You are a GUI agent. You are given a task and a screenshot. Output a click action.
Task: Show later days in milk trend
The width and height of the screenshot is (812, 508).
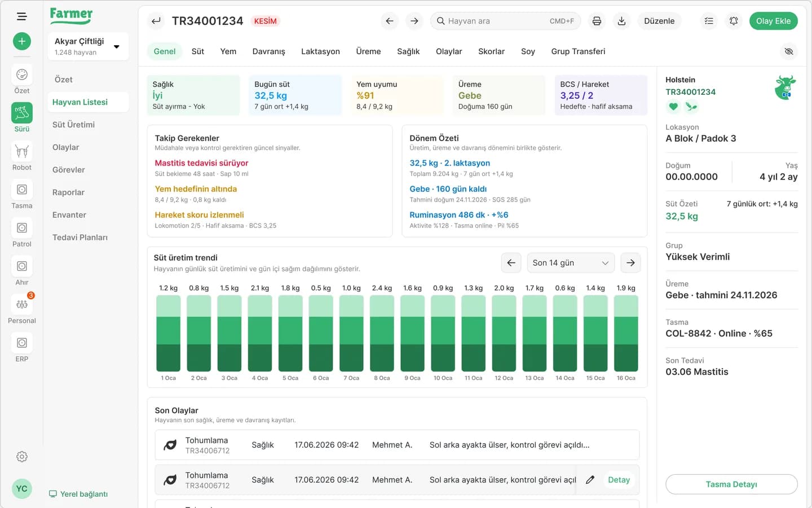coord(630,262)
